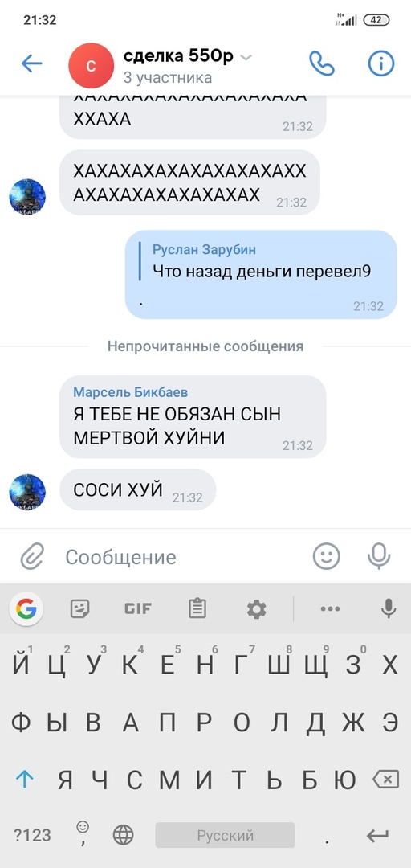Open the keyboard sticker panel
The height and width of the screenshot is (868, 411).
(80, 609)
